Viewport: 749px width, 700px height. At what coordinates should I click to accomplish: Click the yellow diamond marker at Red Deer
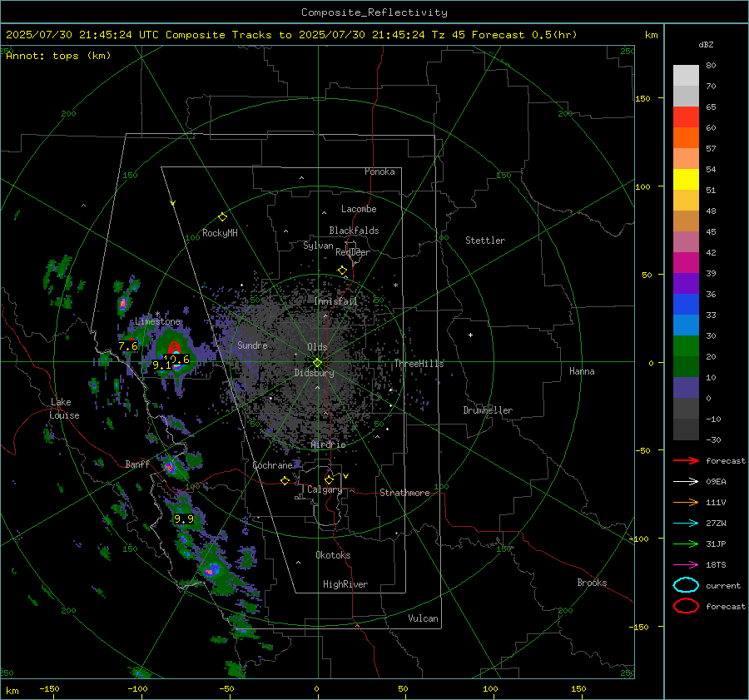342,271
